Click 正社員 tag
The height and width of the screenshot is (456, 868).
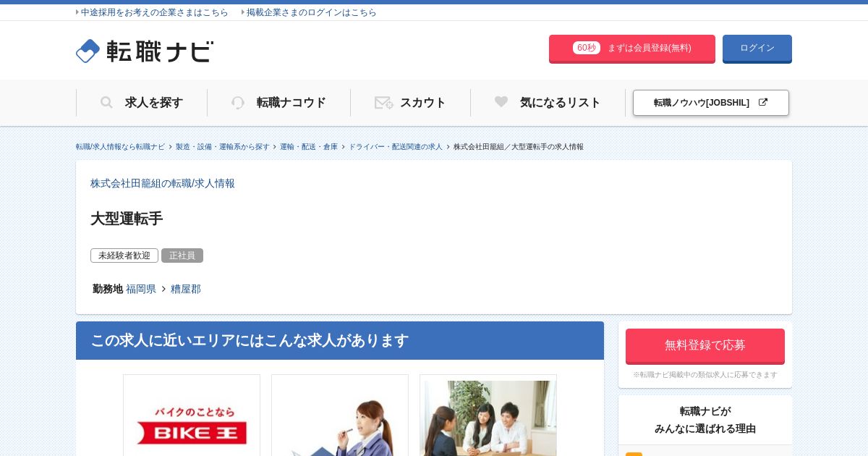(182, 256)
